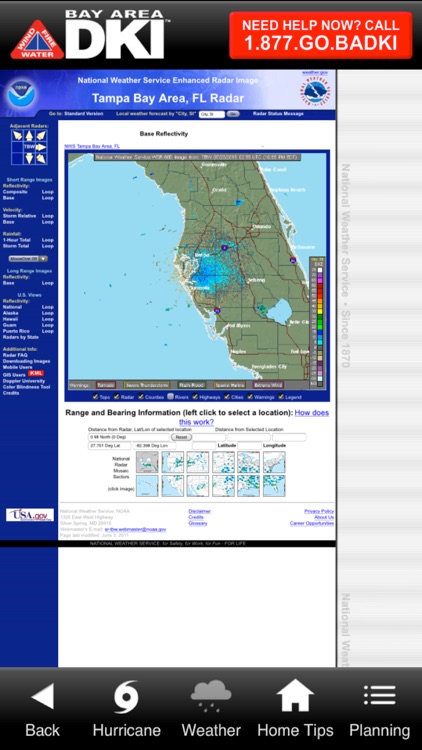
Task: Click the National Weather Service emblem
Action: [315, 91]
